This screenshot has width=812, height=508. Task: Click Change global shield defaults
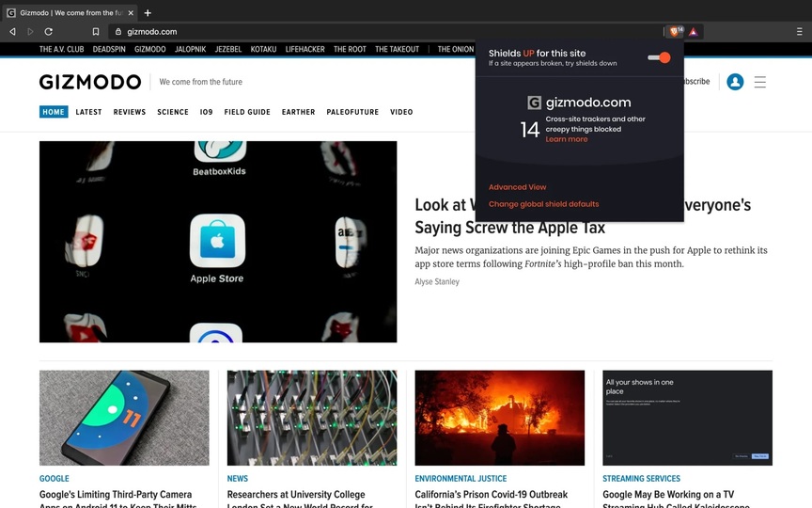(x=544, y=204)
